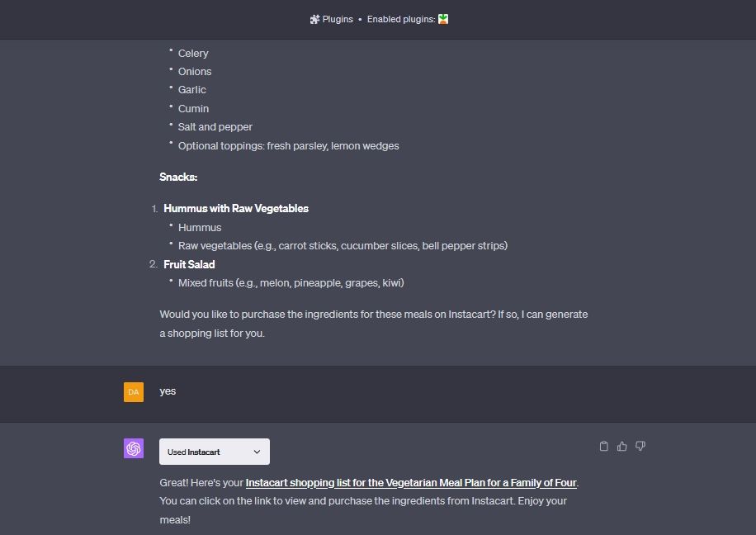756x535 pixels.
Task: Click the purple ChatGPT assistant avatar
Action: (134, 448)
